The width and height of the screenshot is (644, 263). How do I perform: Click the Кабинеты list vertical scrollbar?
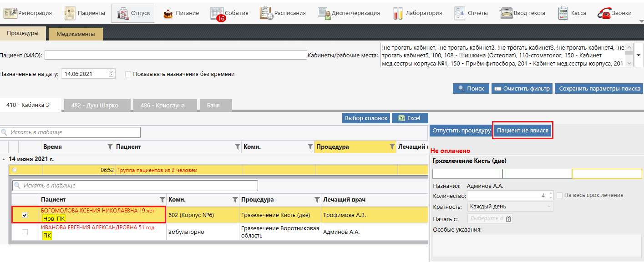(x=629, y=55)
